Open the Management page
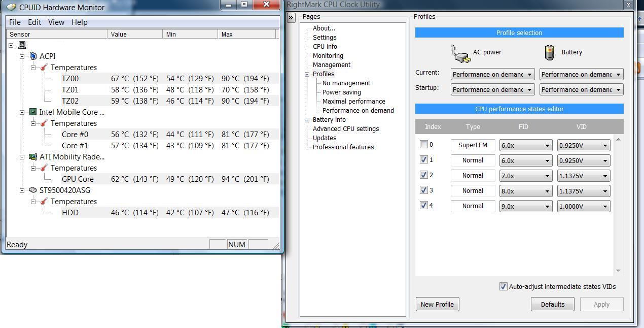Viewport: 644px width, 328px height. 332,64
